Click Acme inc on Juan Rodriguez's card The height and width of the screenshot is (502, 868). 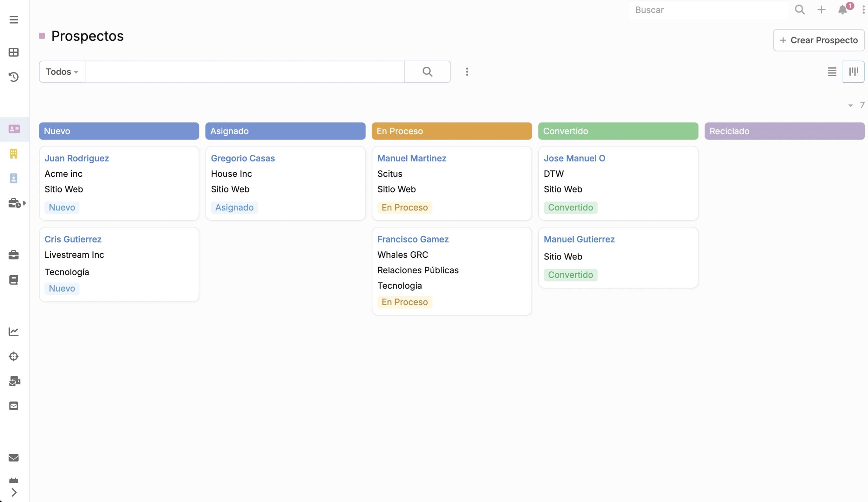(x=63, y=174)
